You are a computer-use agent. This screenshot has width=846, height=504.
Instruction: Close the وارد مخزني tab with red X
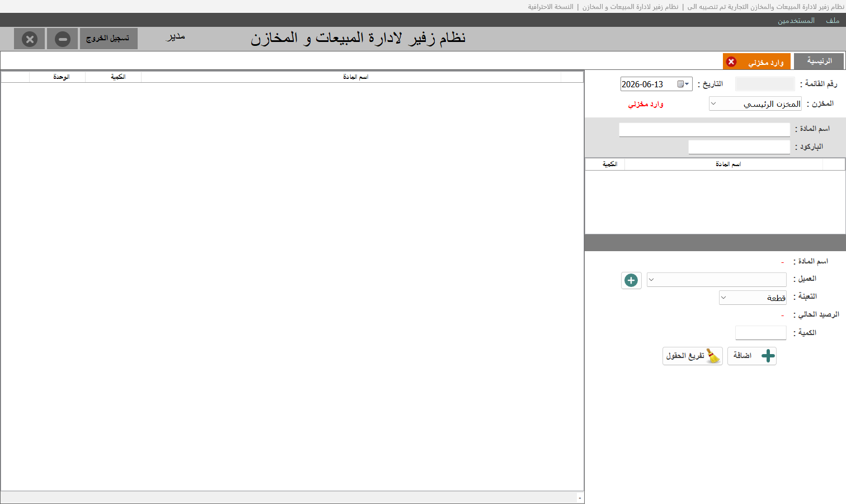pyautogui.click(x=731, y=62)
